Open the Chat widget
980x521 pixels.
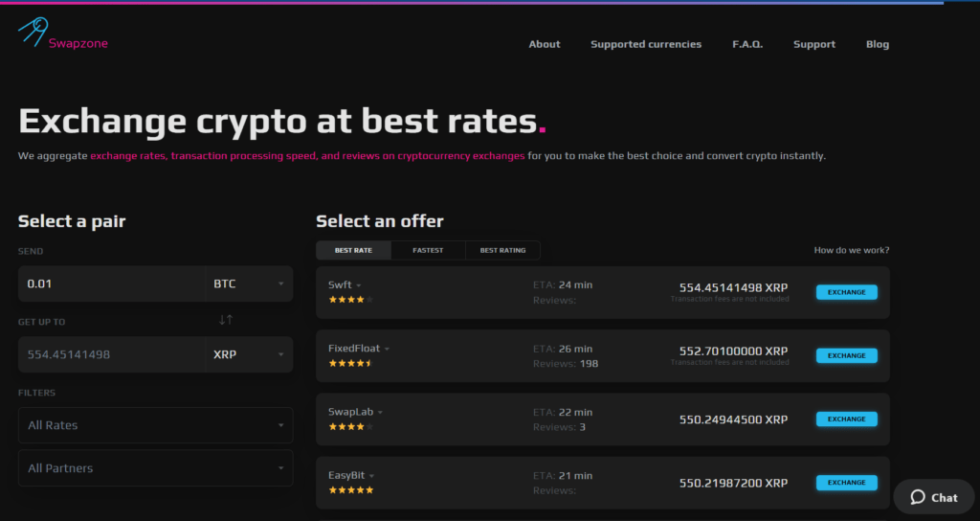point(934,497)
